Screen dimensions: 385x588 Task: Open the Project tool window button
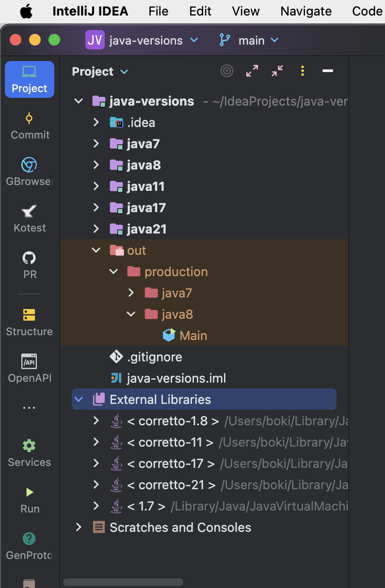pos(30,79)
